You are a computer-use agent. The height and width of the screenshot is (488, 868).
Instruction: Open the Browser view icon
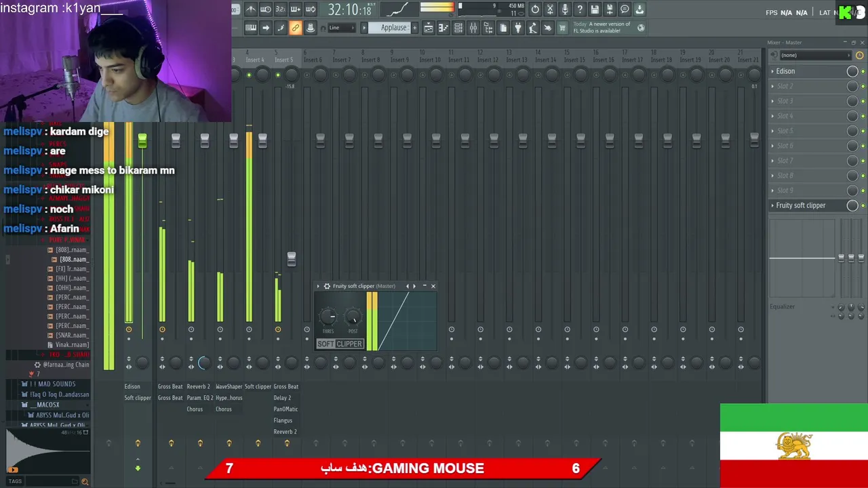488,28
